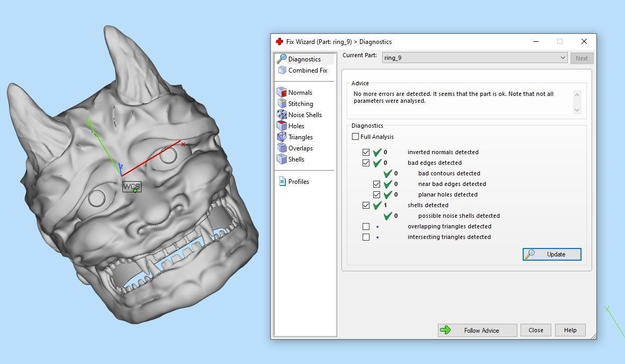Click the Normals cube icon
This screenshot has height=364, width=625.
[282, 92]
